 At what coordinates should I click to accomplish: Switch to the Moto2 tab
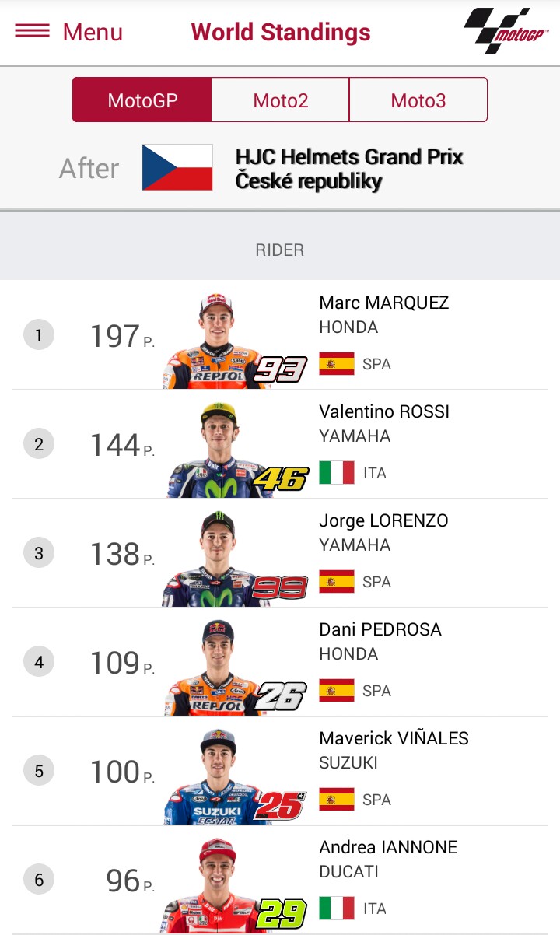[281, 100]
